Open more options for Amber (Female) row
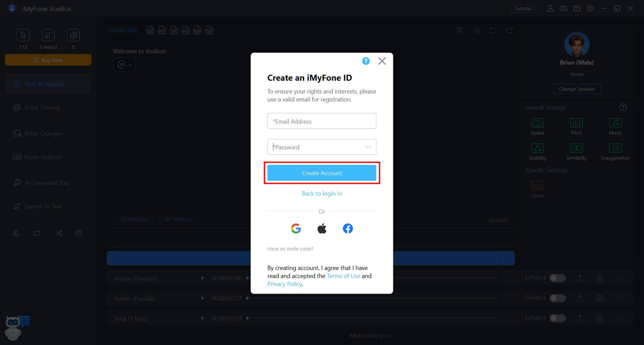 coord(619,298)
